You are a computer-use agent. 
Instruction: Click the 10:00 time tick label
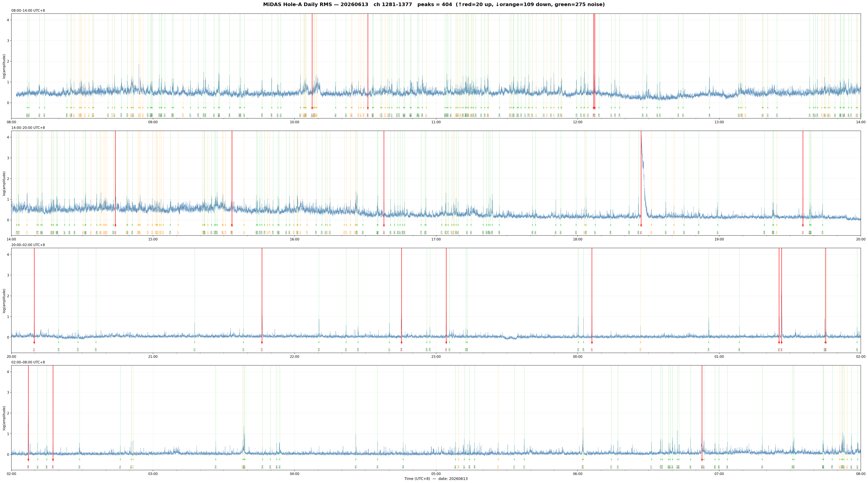[x=295, y=122]
